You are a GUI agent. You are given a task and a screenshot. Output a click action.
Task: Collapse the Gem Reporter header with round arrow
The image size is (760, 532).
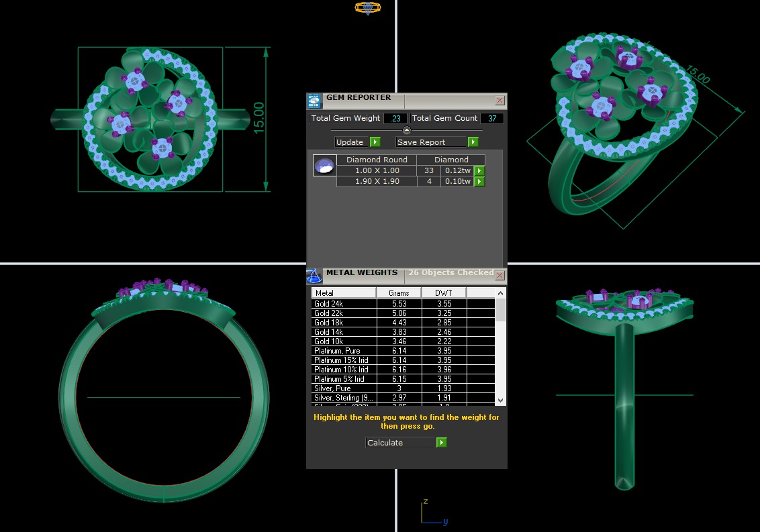[x=406, y=130]
